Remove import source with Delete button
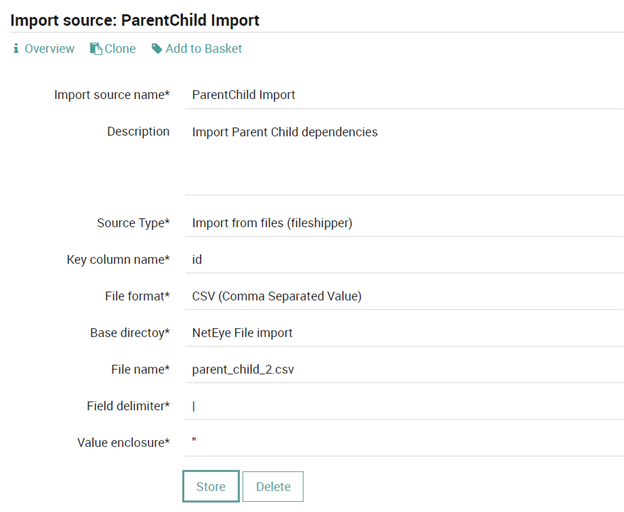This screenshot has width=624, height=512. tap(273, 487)
